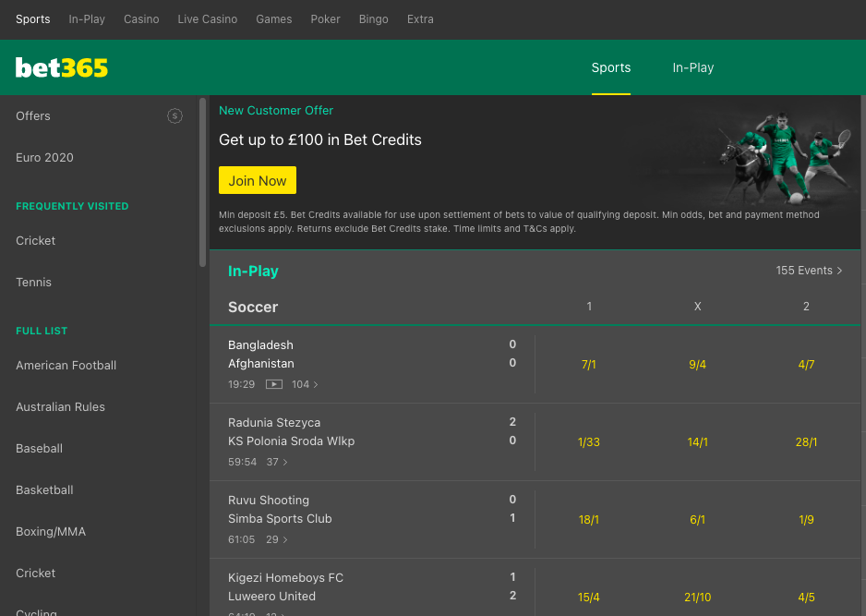The image size is (866, 616).
Task: Open Games in top bar
Action: click(x=274, y=19)
